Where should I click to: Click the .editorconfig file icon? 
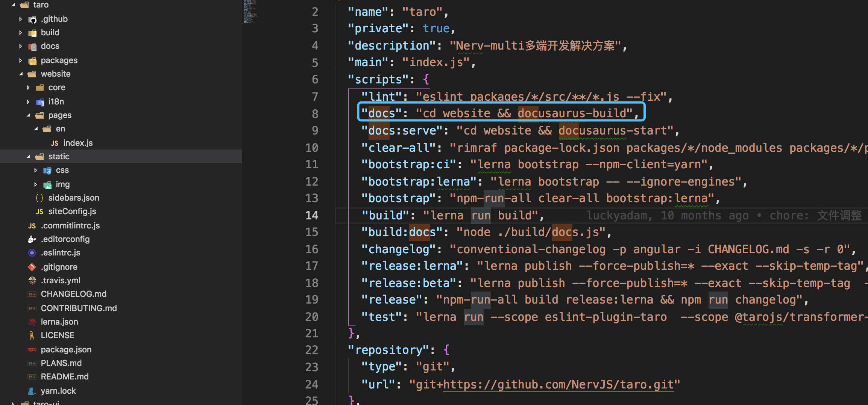point(32,239)
